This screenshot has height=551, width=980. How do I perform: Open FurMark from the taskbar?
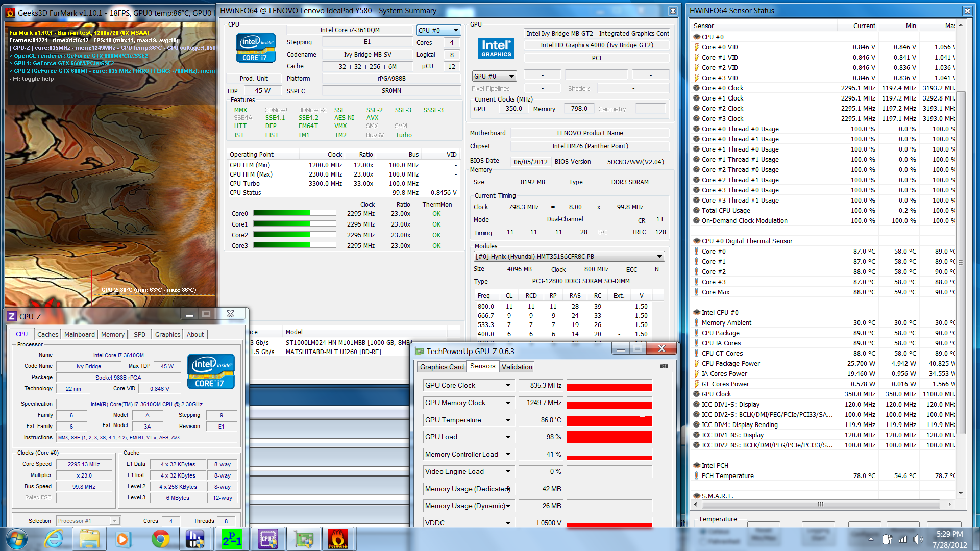(x=337, y=539)
